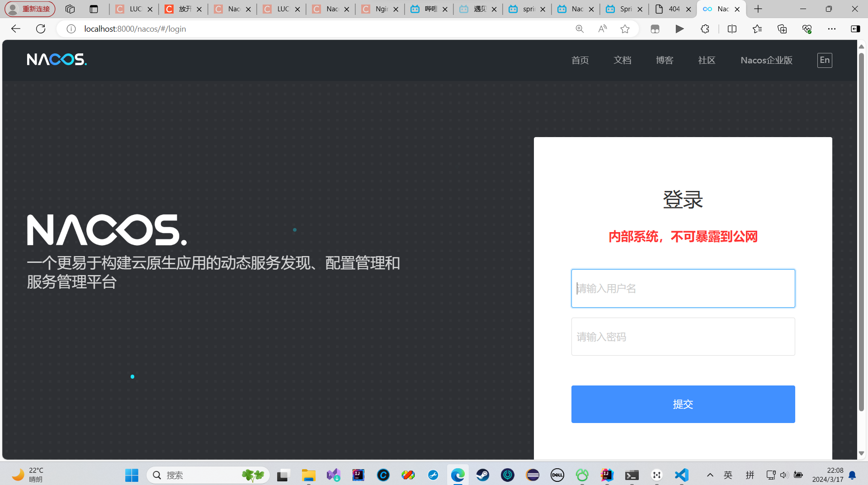Close the 404 tab
868x485 pixels.
[689, 9]
